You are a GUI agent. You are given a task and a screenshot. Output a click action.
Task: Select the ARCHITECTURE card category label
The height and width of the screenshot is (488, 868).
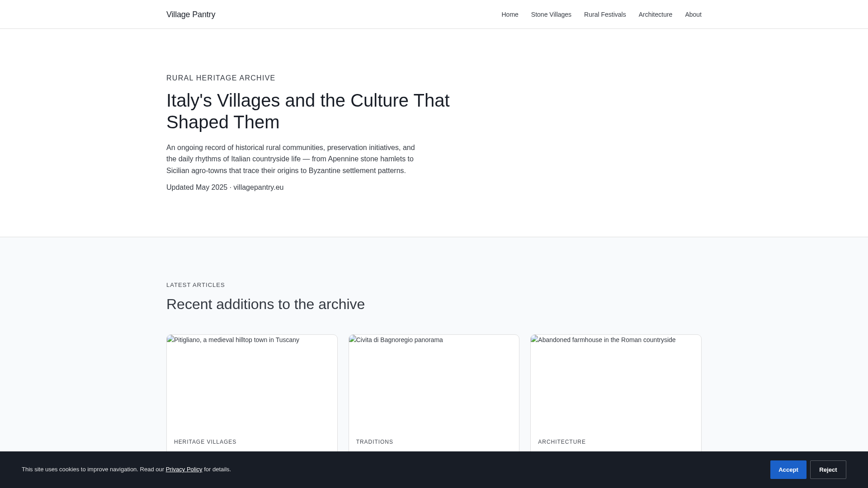[562, 442]
